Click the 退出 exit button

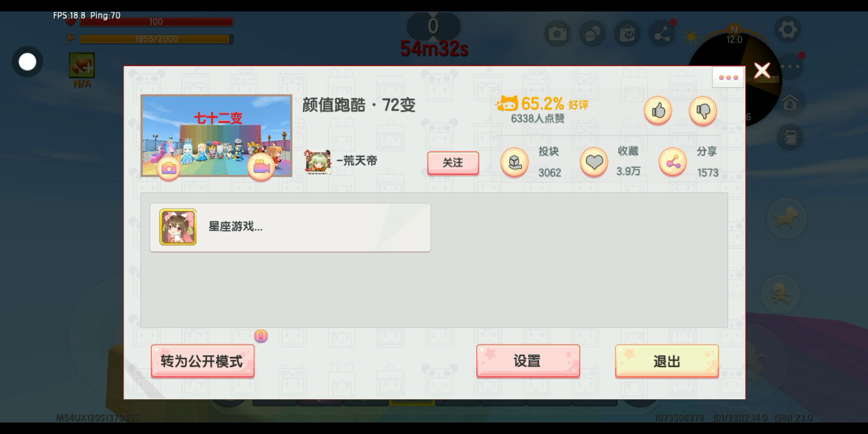tap(667, 361)
